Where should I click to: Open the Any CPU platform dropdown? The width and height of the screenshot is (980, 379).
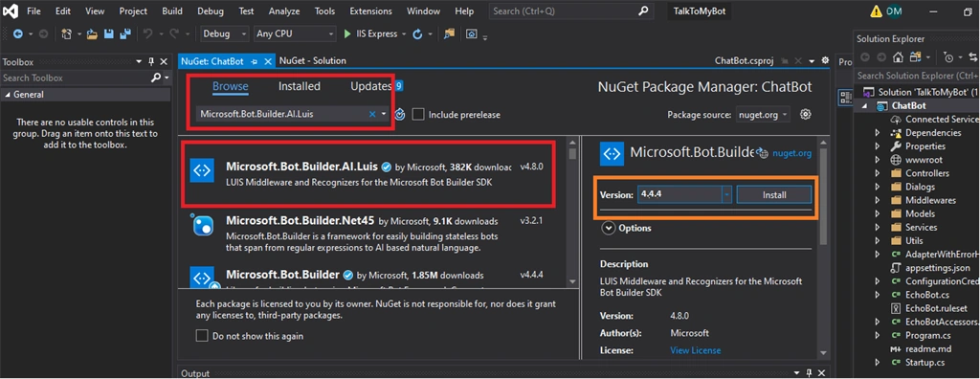click(296, 33)
